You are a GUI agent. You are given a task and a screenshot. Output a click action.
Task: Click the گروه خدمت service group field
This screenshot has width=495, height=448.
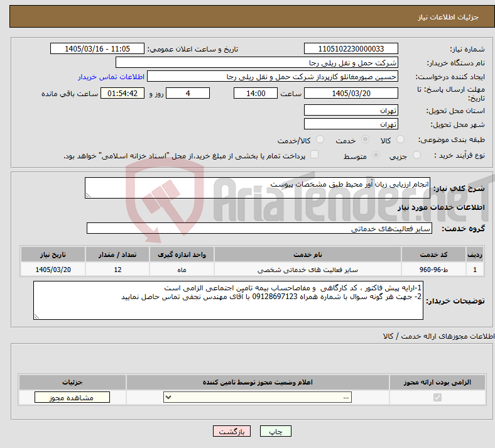point(259,228)
